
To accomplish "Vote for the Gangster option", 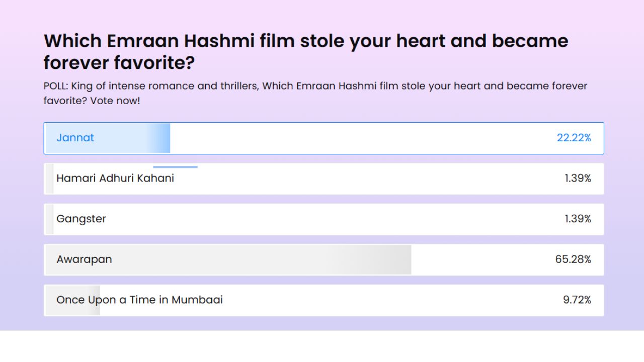I will [x=324, y=219].
